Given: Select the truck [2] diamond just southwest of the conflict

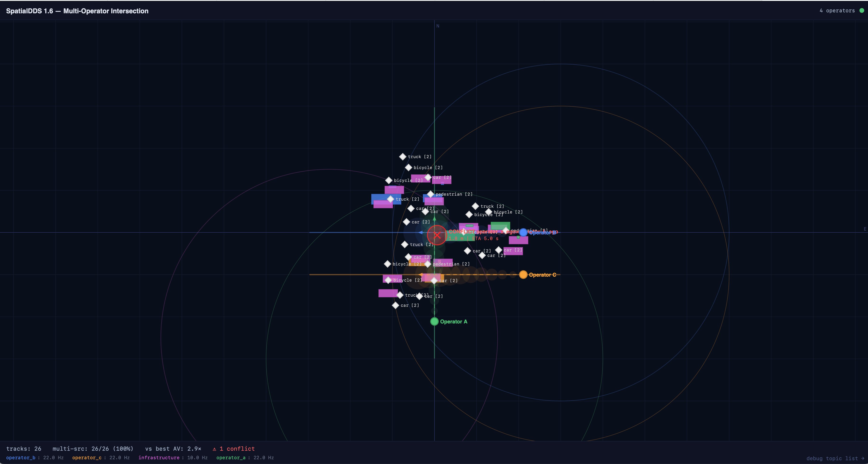Looking at the screenshot, I should (x=405, y=244).
